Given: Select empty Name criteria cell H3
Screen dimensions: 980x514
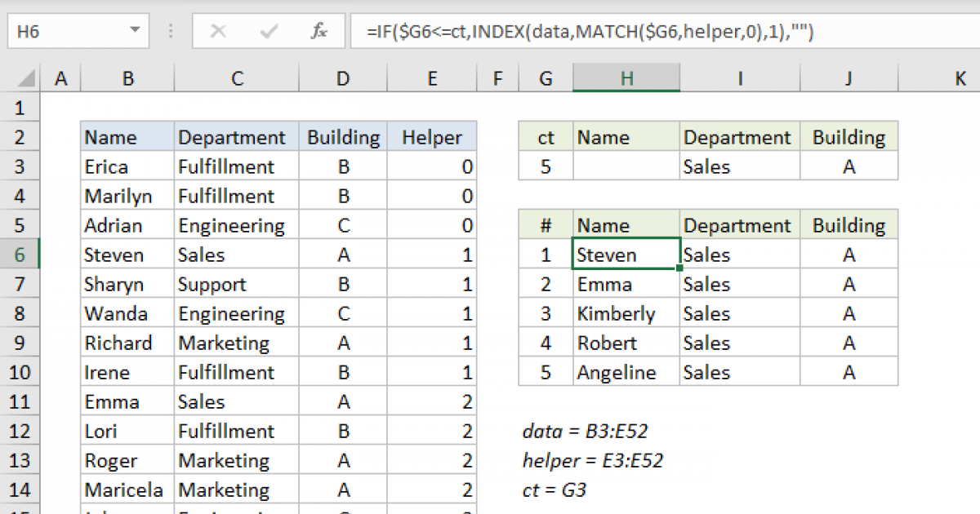Looking at the screenshot, I should [626, 166].
